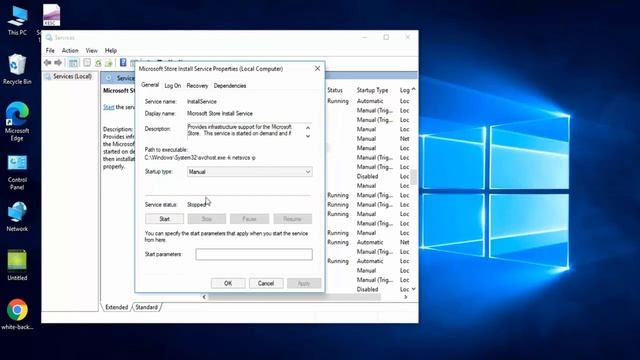The height and width of the screenshot is (360, 640).
Task: Click the Microsoft Store Install Service display name
Action: pos(220,113)
